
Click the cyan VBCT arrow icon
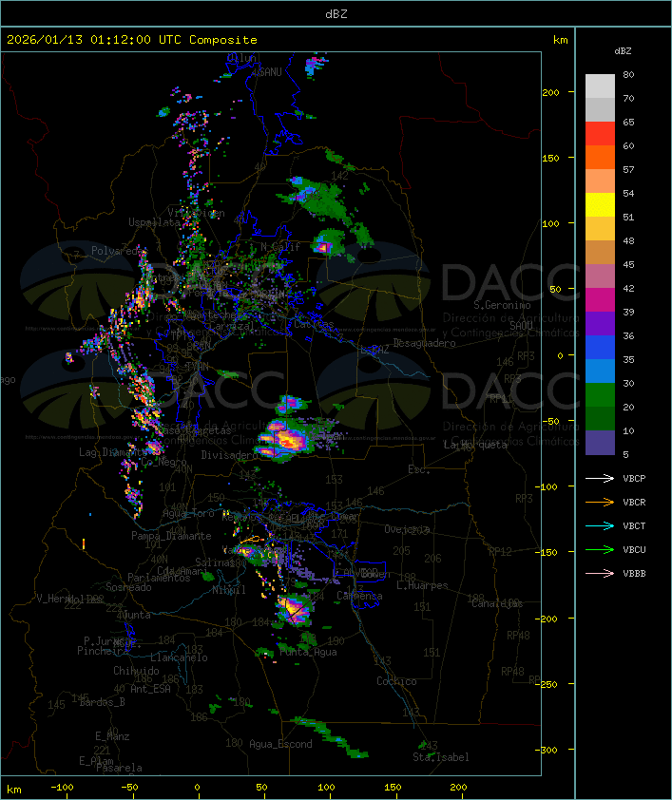pyautogui.click(x=600, y=525)
